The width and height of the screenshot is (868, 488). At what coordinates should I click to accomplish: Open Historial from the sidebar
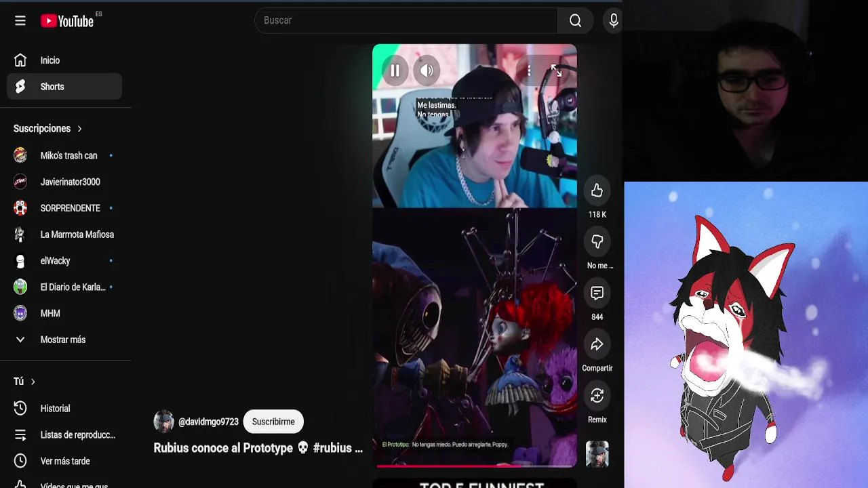click(64, 409)
